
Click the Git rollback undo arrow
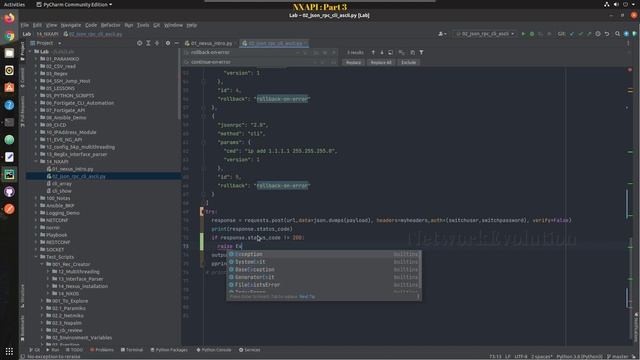[607, 34]
